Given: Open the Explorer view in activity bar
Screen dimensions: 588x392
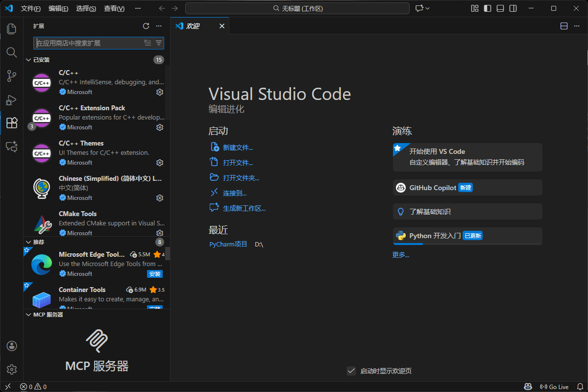Looking at the screenshot, I should (12, 29).
